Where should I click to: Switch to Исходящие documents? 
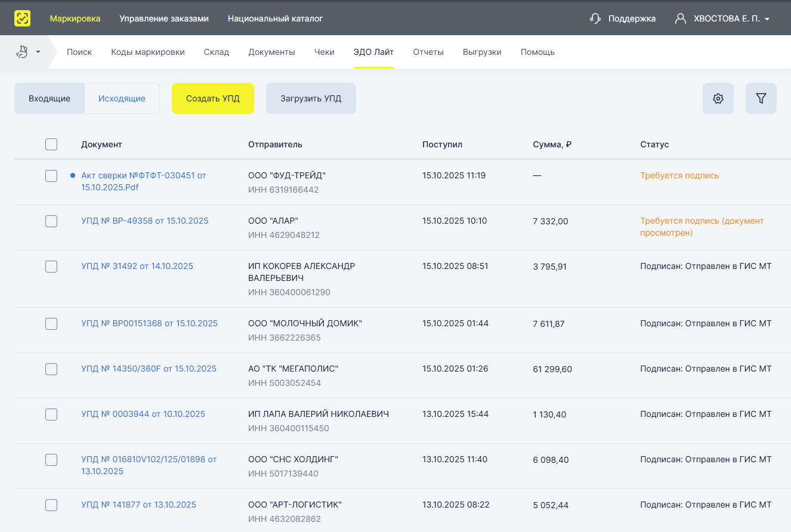pyautogui.click(x=122, y=98)
